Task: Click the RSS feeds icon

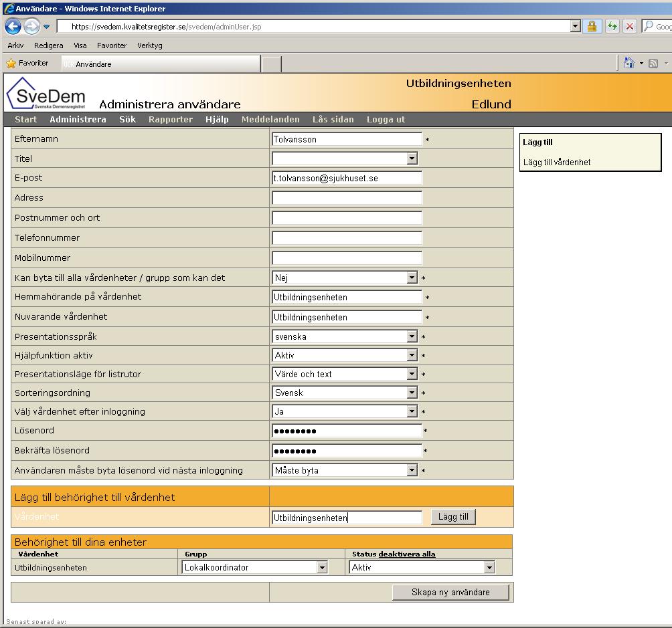Action: [x=653, y=64]
